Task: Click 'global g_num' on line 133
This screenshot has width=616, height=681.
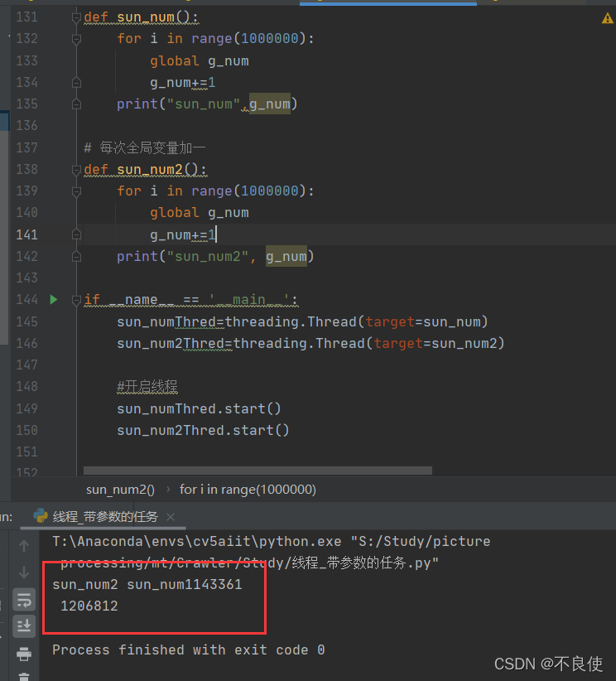Action: (x=200, y=60)
